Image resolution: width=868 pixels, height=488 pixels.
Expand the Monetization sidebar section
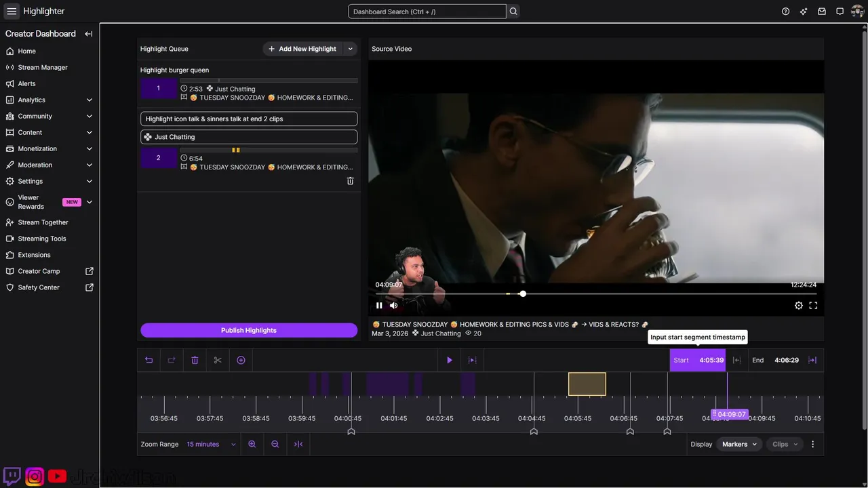click(x=90, y=148)
